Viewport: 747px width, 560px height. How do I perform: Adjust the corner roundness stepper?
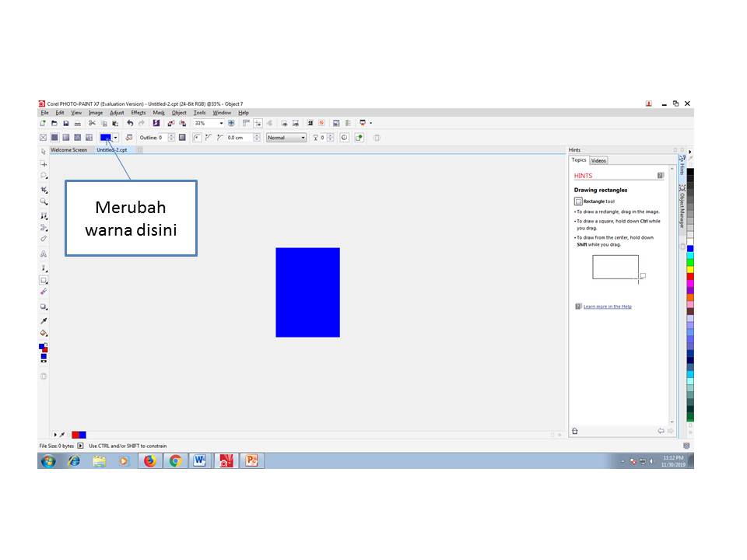tap(257, 138)
